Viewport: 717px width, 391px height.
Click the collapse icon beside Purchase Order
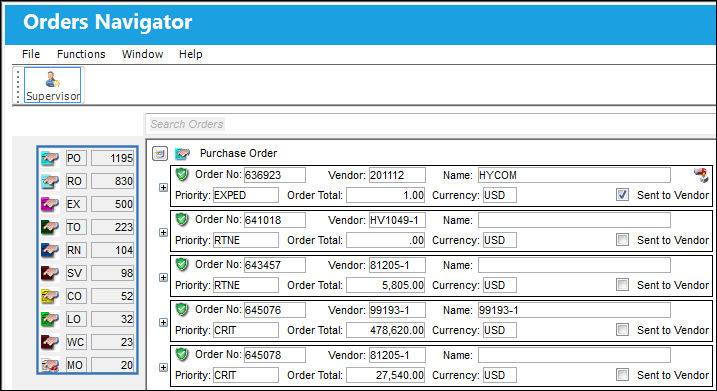tap(160, 153)
